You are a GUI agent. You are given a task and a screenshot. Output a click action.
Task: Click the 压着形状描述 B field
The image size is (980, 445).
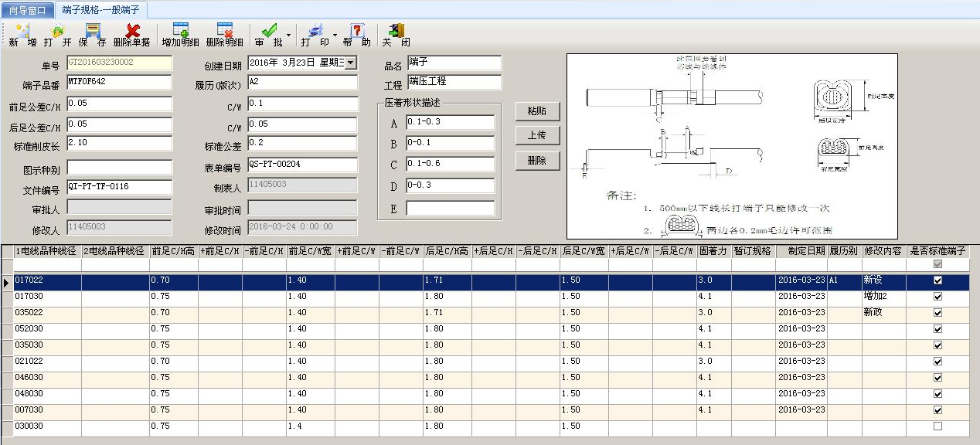[450, 143]
